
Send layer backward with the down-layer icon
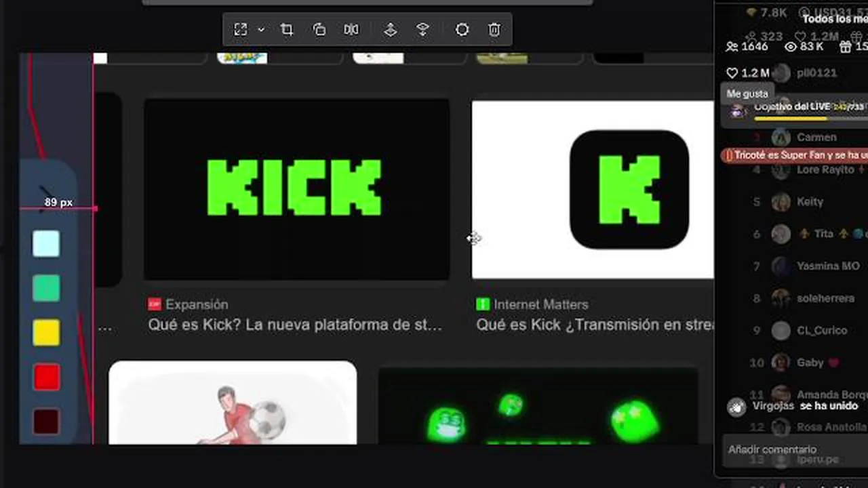[x=422, y=30]
